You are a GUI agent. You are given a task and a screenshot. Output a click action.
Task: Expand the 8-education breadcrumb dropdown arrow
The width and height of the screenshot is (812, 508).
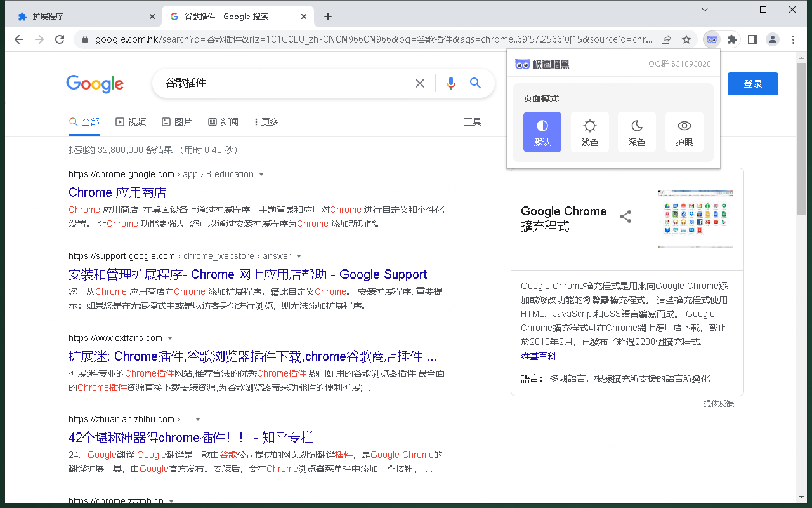pos(261,174)
